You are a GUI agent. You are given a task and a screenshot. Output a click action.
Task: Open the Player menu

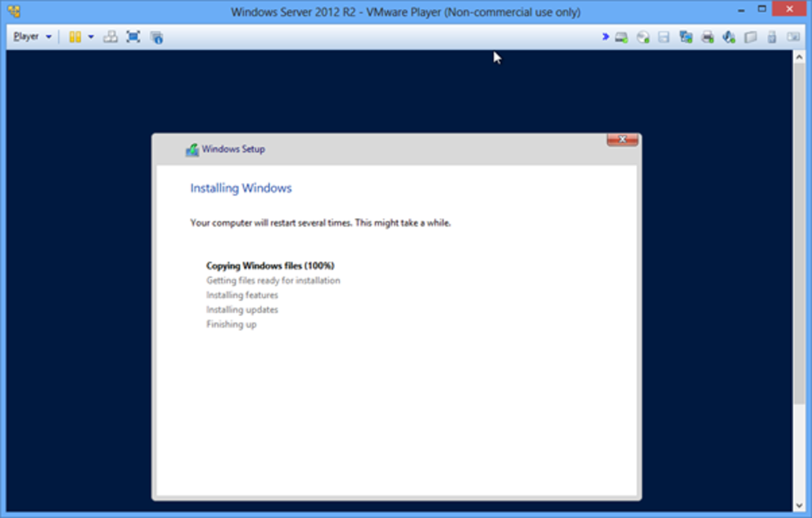26,37
